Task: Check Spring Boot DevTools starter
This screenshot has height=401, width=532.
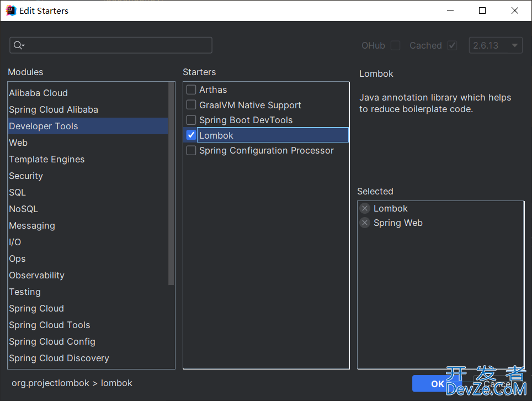Action: [191, 120]
